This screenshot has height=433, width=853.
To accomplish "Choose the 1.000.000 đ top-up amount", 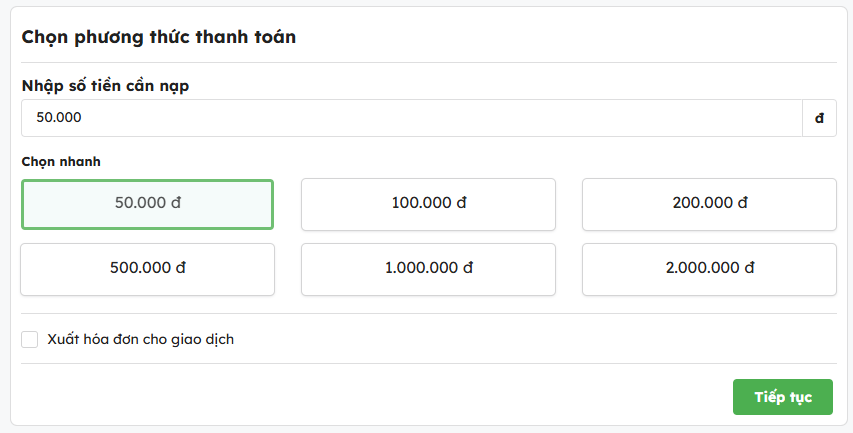I will [428, 269].
